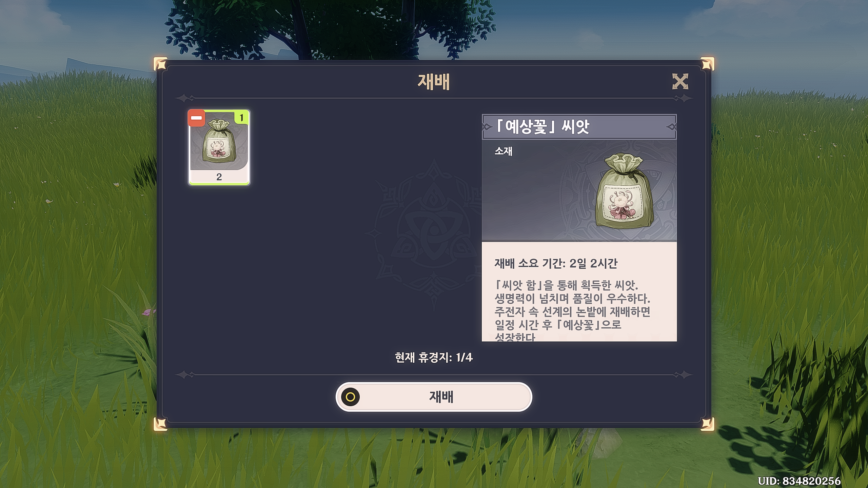
Task: Click the faint emblem in the dialog center
Action: click(x=434, y=235)
